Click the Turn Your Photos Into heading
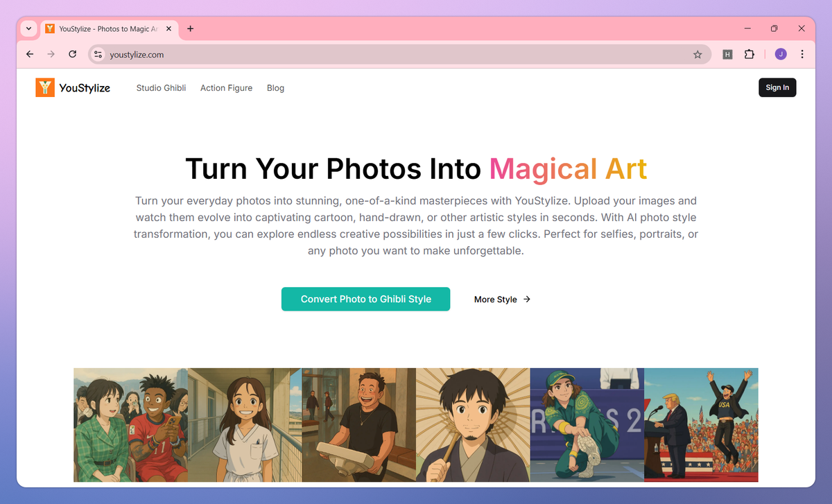Viewport: 832px width, 504px height. [x=333, y=169]
